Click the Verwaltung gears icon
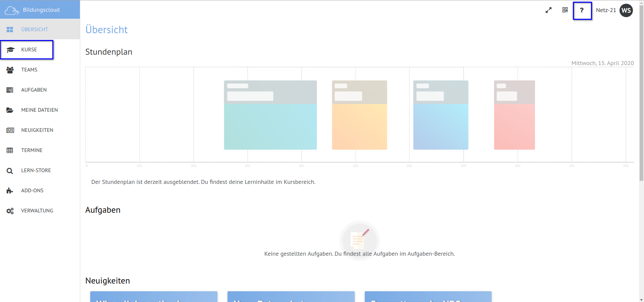This screenshot has width=644, height=302. click(x=10, y=211)
